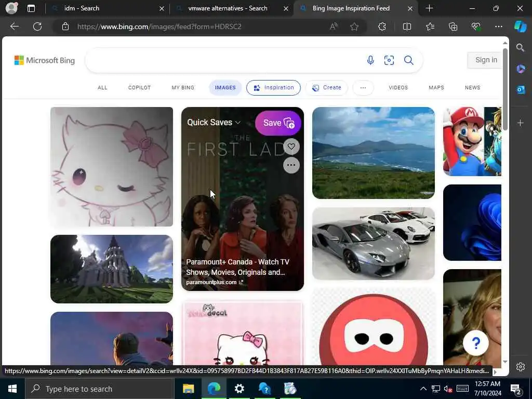Open Copilot sidebar icon
Screen dimensions: 532x399
(521, 26)
